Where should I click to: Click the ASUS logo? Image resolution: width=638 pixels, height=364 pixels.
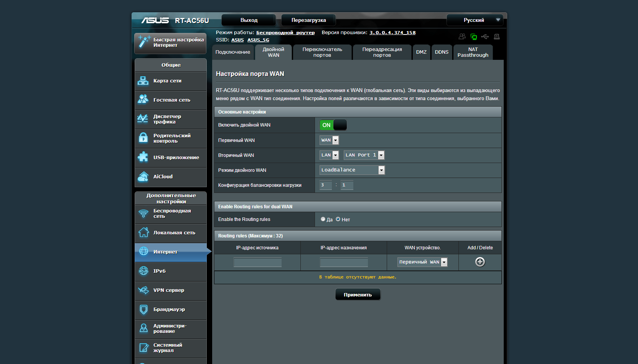point(155,20)
